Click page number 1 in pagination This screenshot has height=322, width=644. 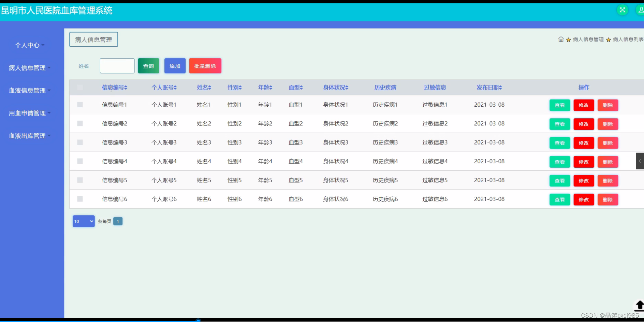(118, 221)
